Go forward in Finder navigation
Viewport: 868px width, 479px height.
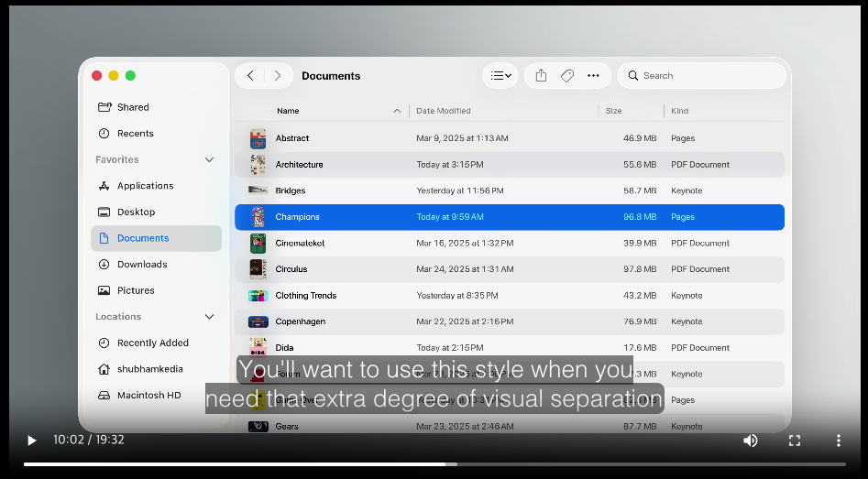(278, 76)
